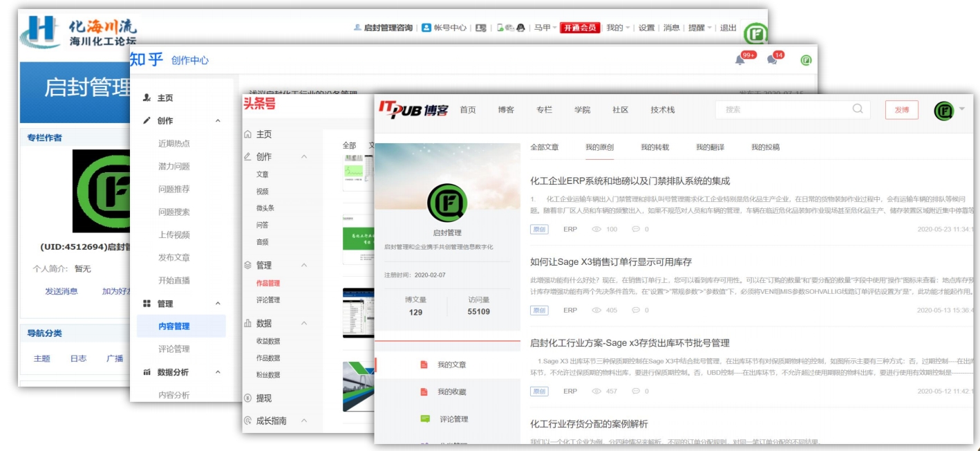This screenshot has height=451, width=980.
Task: Click the 我的文章 icon in ITPUB sidebar
Action: [424, 365]
